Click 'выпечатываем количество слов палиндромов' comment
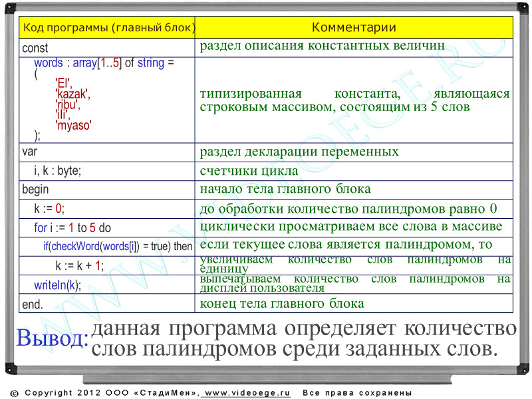The width and height of the screenshot is (532, 399). [355, 283]
